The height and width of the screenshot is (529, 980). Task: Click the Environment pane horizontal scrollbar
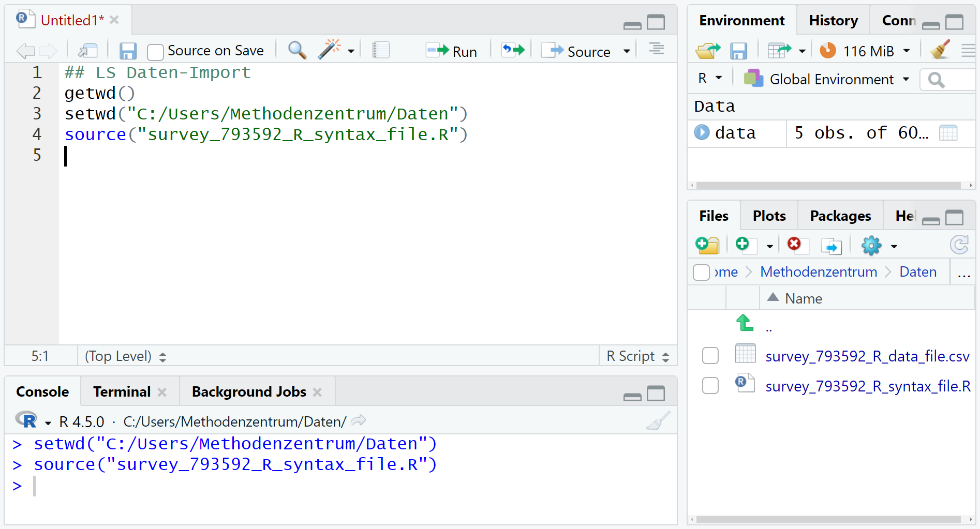coord(828,185)
